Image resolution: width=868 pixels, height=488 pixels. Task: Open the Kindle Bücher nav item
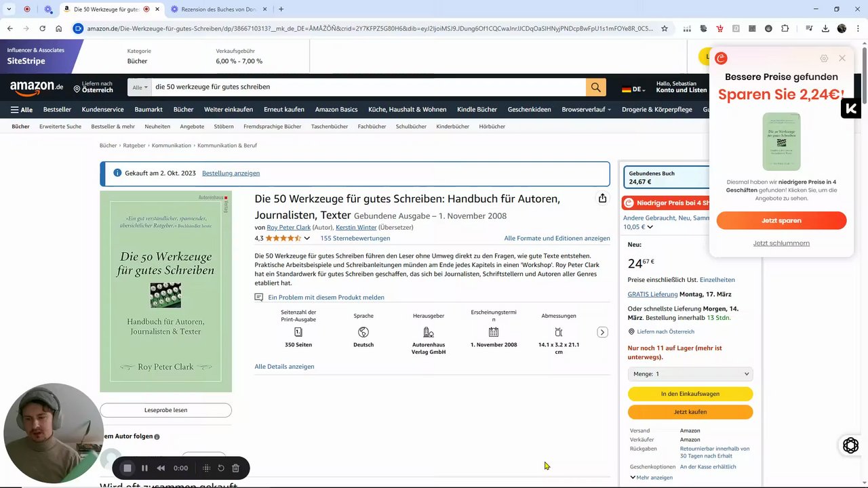(477, 110)
